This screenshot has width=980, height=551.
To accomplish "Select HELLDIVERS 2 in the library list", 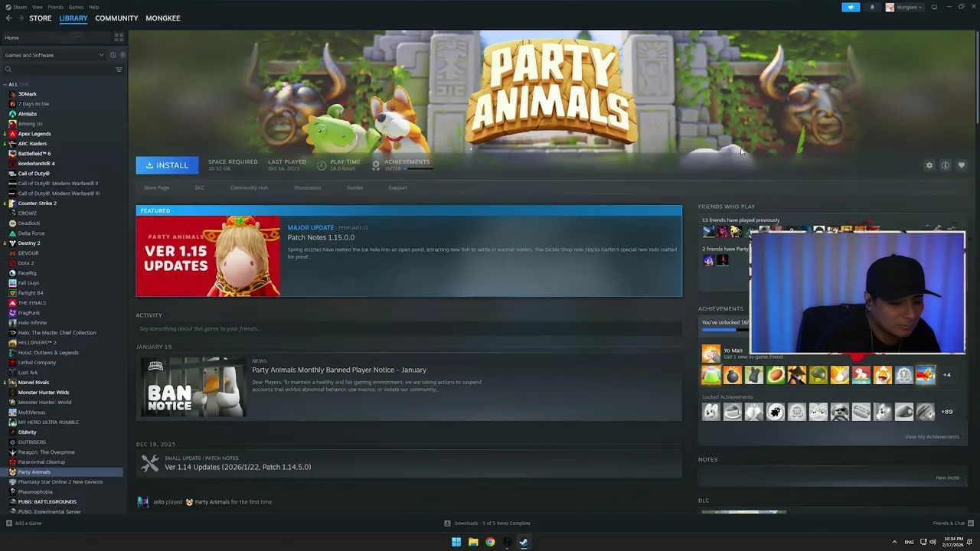I will tap(36, 343).
